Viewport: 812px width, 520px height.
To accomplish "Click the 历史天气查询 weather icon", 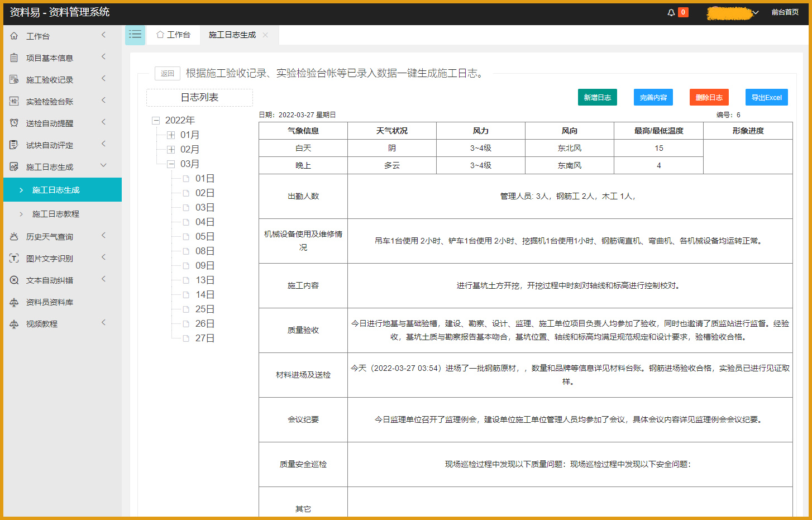I will pos(14,237).
